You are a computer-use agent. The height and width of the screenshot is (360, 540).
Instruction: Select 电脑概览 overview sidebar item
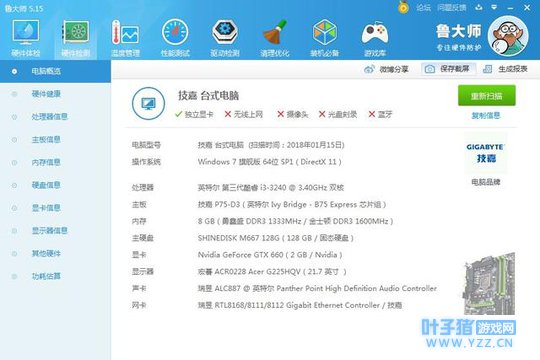[55, 71]
